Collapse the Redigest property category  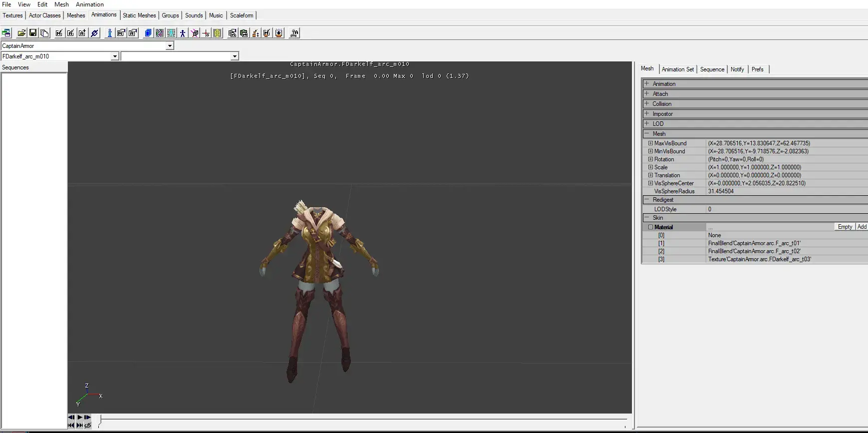[x=647, y=199]
